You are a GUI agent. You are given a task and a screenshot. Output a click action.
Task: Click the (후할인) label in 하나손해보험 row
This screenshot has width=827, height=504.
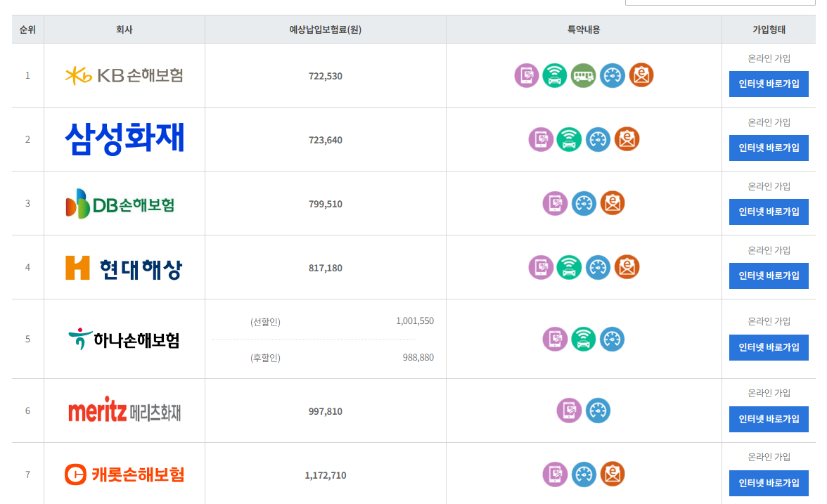coord(265,358)
